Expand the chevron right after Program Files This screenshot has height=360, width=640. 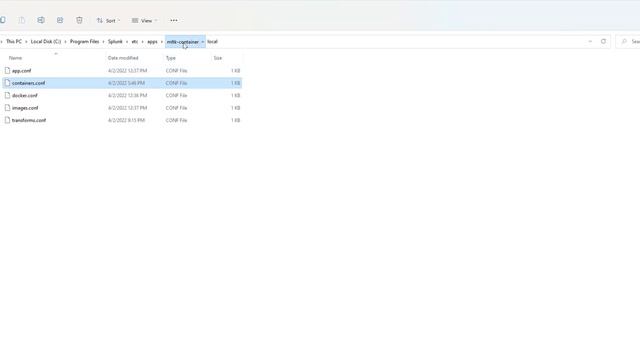[103, 42]
